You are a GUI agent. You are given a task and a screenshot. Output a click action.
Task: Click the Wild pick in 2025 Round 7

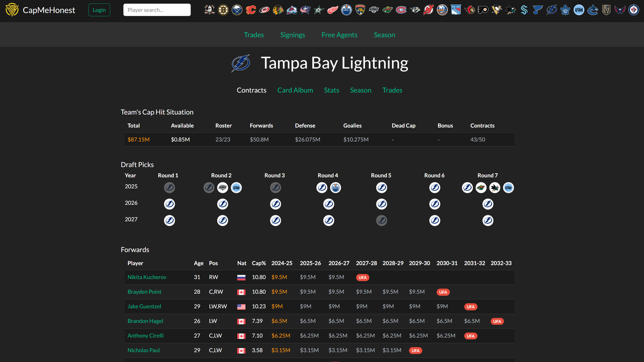pyautogui.click(x=481, y=187)
